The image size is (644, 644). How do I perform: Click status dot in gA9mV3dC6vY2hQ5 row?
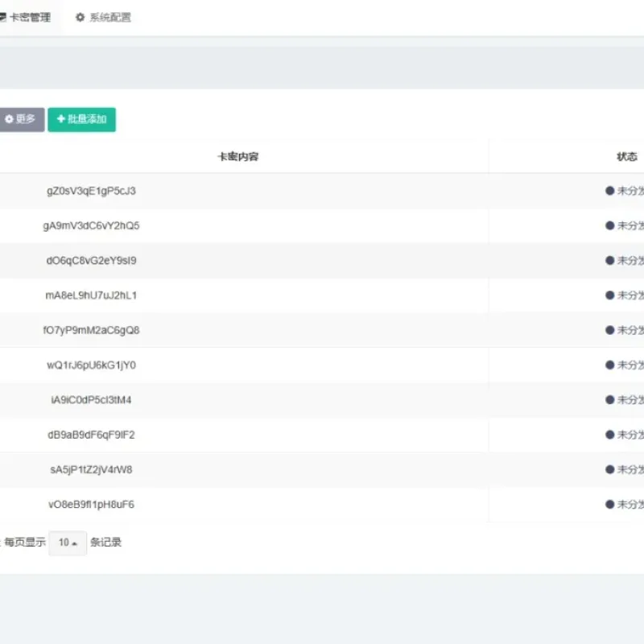[x=610, y=225]
